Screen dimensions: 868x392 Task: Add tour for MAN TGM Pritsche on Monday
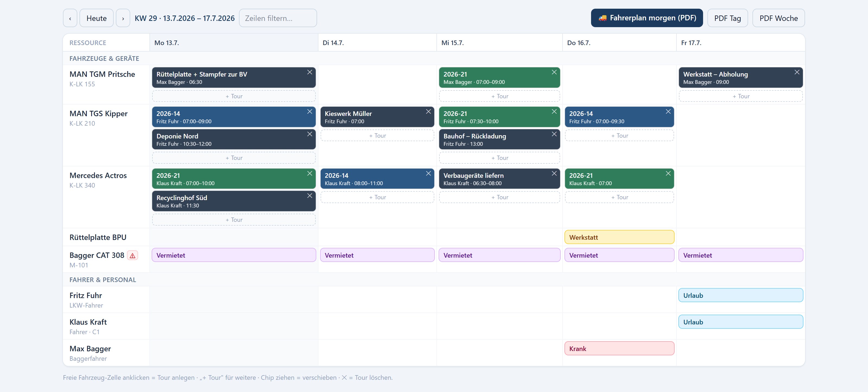click(x=234, y=96)
